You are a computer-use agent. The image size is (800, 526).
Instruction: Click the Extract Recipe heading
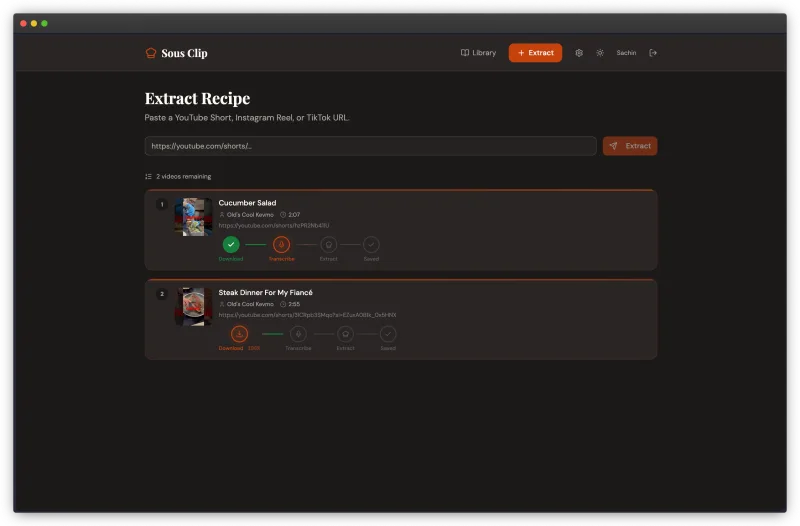pos(197,98)
